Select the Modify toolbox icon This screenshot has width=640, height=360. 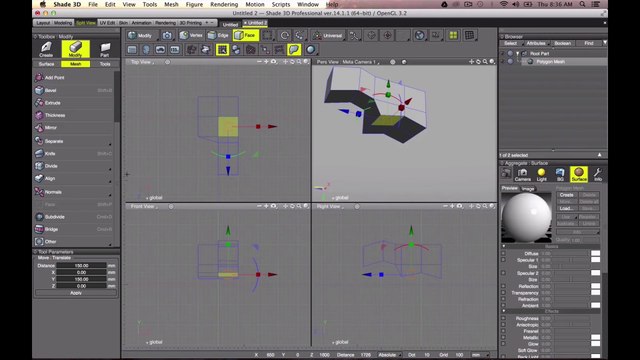[76, 49]
